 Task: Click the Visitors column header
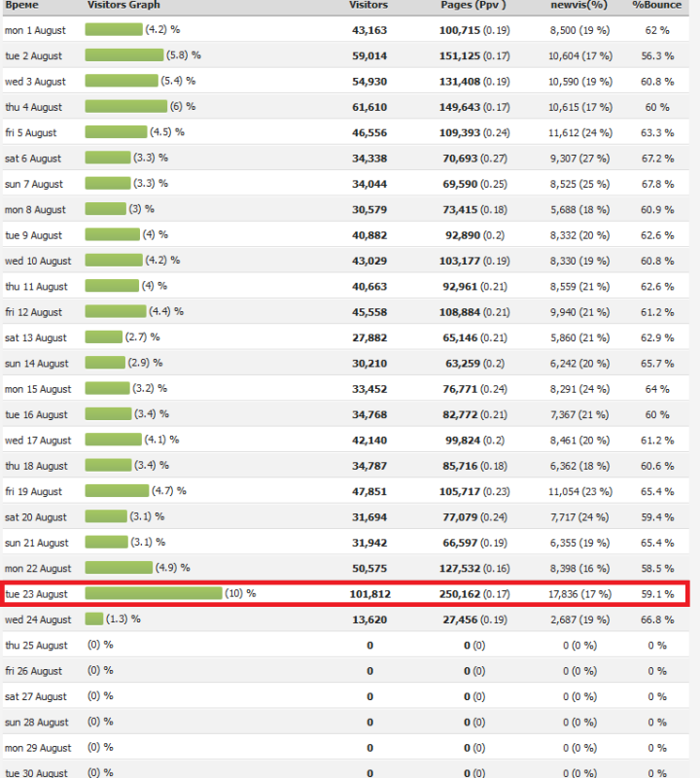[x=368, y=5]
